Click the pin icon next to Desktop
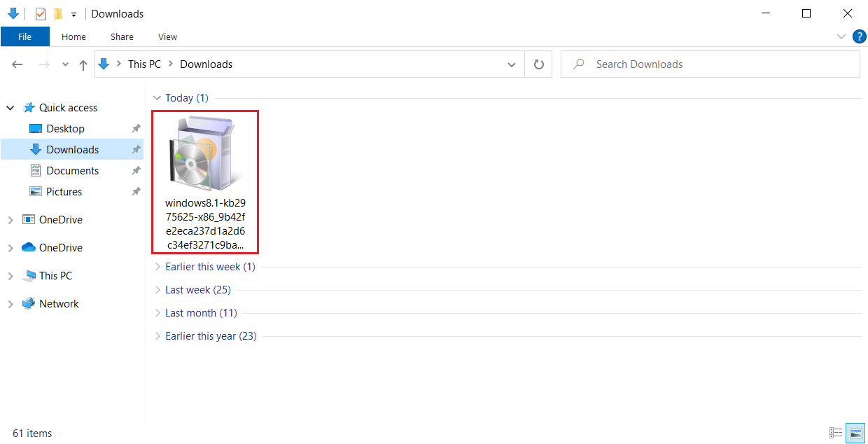Viewport: 868px width, 444px height. pyautogui.click(x=136, y=129)
